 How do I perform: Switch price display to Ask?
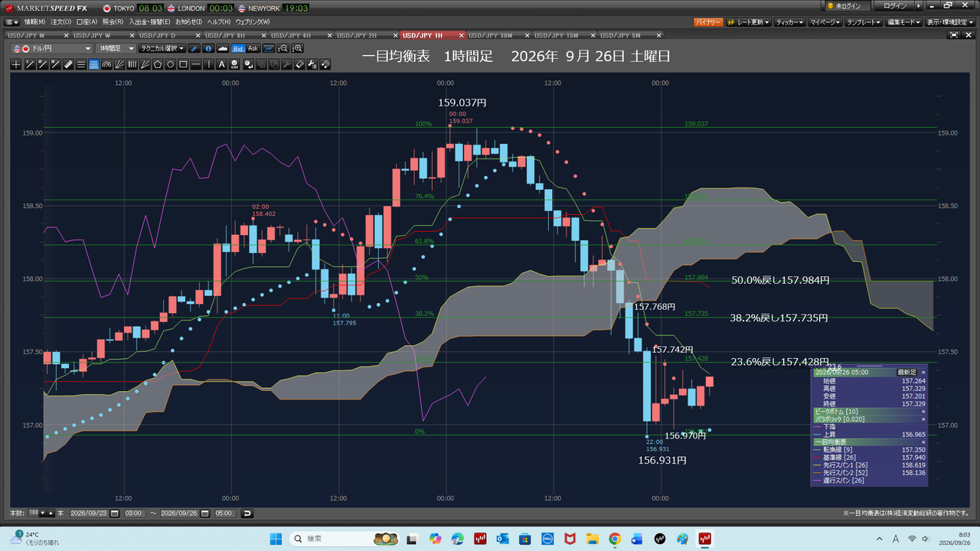(253, 48)
